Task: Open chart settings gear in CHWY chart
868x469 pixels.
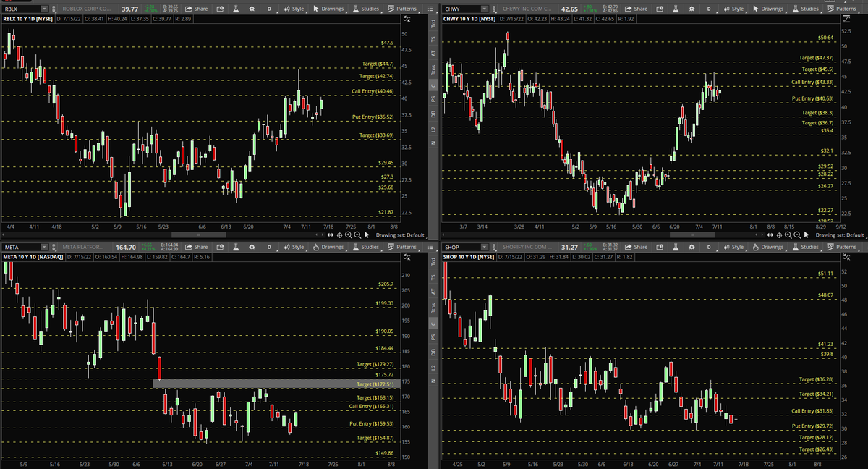Action: 691,9
